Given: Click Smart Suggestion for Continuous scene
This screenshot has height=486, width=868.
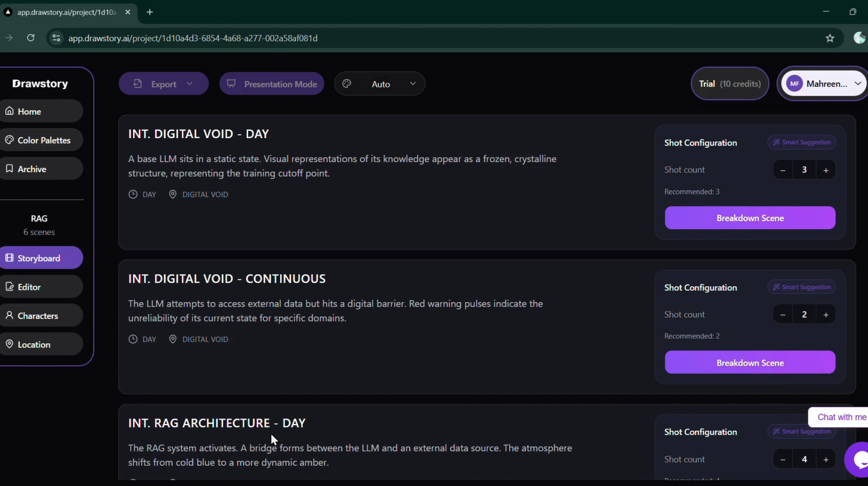Looking at the screenshot, I should click(801, 287).
